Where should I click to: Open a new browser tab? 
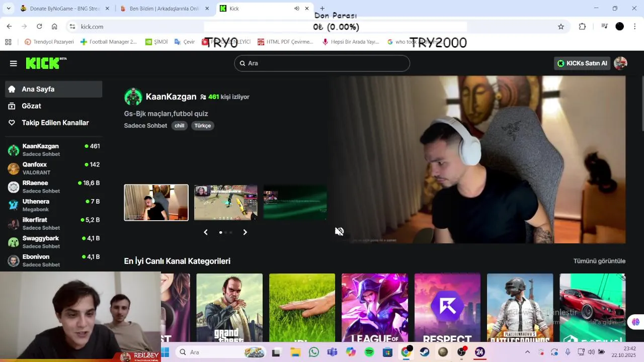[322, 9]
